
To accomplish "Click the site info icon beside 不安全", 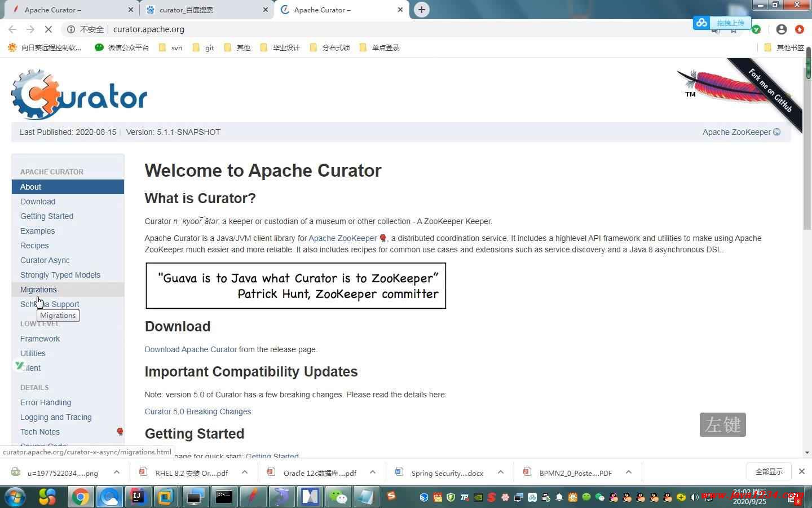I will (71, 29).
